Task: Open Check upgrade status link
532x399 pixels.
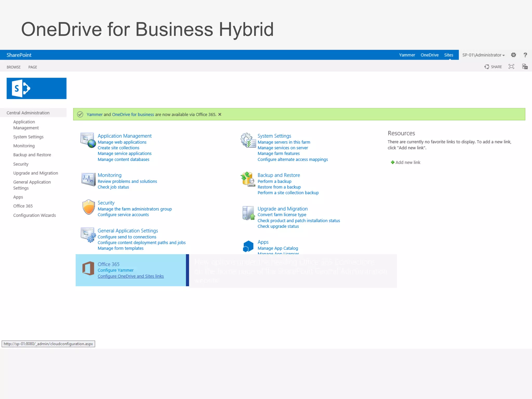Action: pos(278,226)
